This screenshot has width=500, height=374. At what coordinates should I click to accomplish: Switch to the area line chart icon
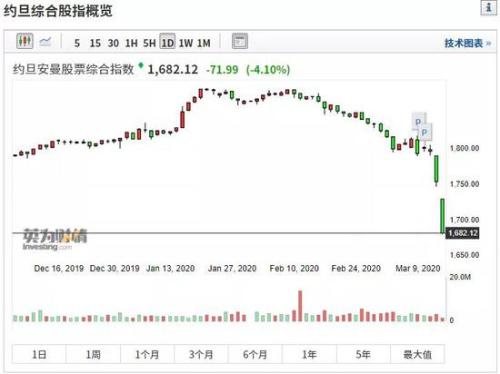(x=45, y=42)
